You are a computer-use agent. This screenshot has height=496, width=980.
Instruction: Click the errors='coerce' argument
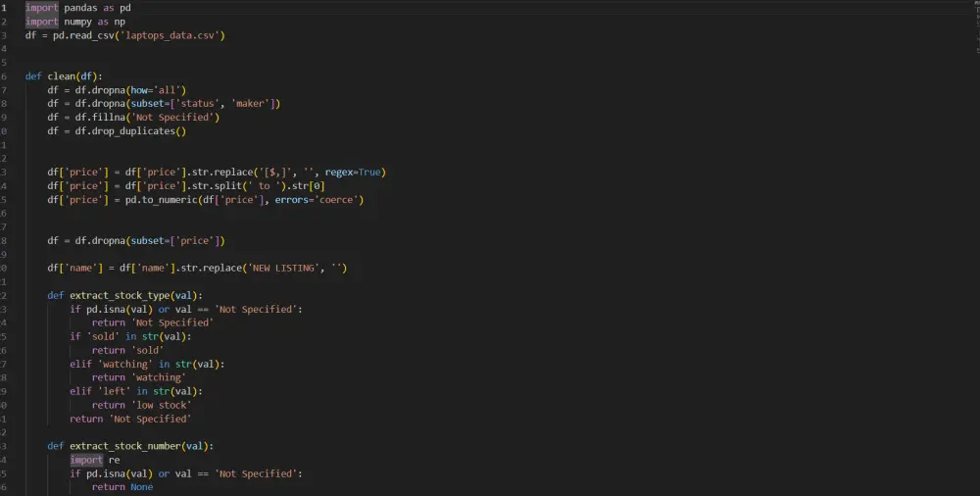click(x=317, y=200)
